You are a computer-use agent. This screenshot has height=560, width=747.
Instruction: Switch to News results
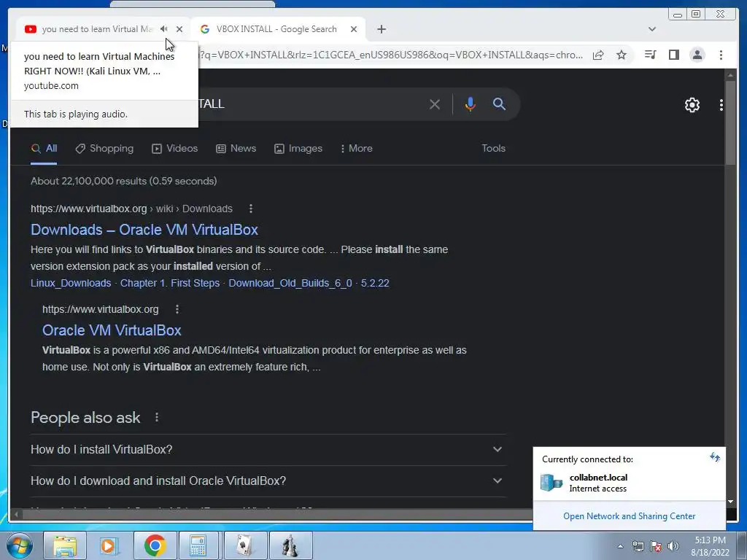[236, 148]
